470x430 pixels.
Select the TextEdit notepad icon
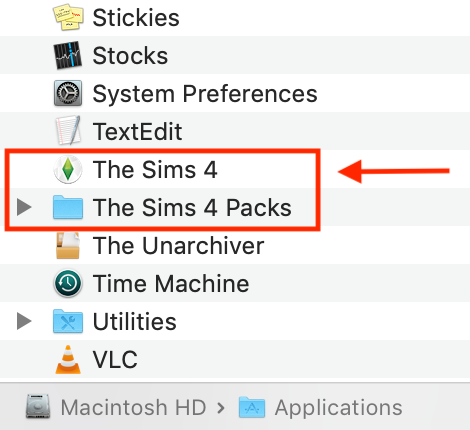pos(68,130)
